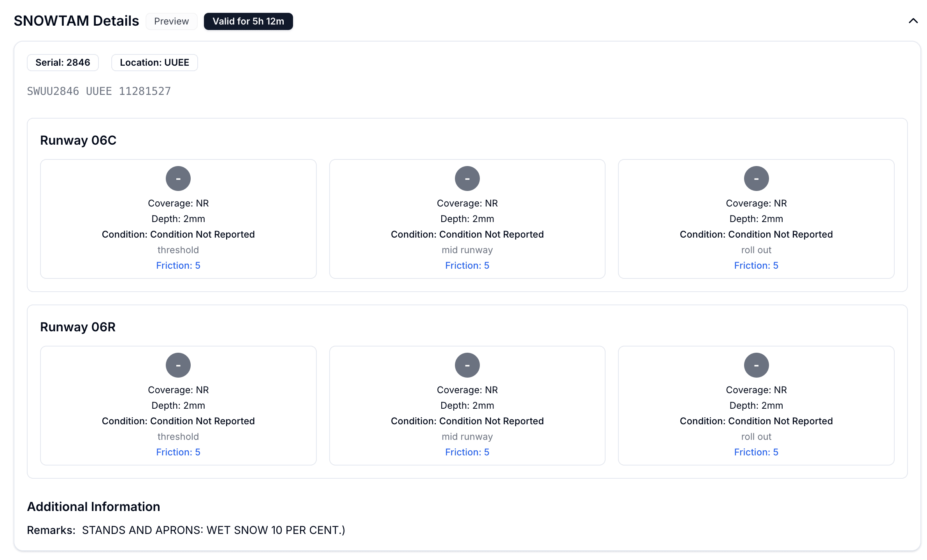Click Runway 06R threshold status circle icon

(x=178, y=365)
